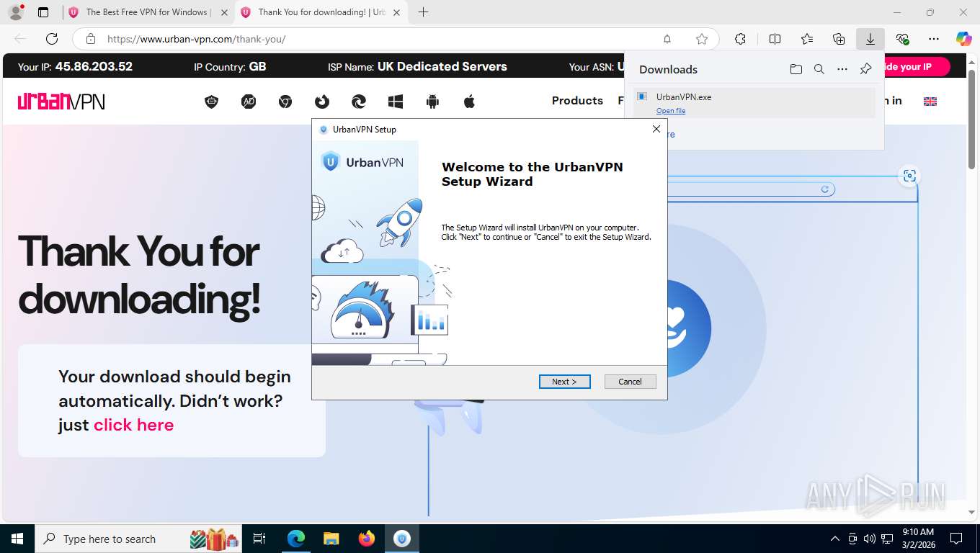Image resolution: width=980 pixels, height=553 pixels.
Task: Close the Thank You for downloading tab
Action: coord(396,12)
